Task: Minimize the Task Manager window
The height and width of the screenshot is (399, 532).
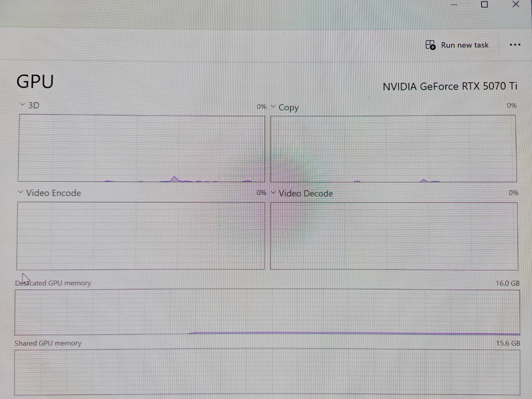Action: (x=454, y=5)
